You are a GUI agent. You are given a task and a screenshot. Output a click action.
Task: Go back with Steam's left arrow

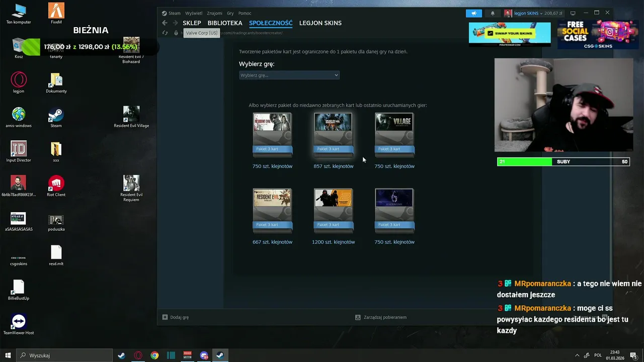click(165, 23)
